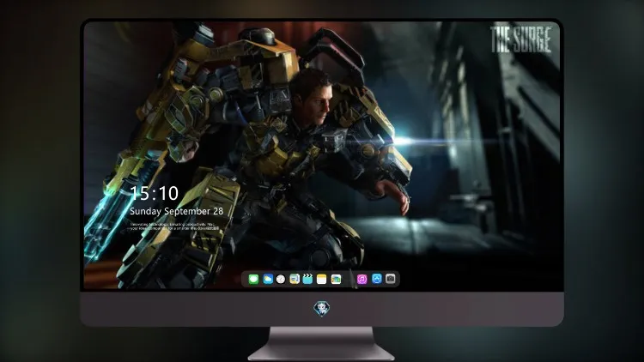
Task: Open the clapperboard video app in dock
Action: coord(307,279)
